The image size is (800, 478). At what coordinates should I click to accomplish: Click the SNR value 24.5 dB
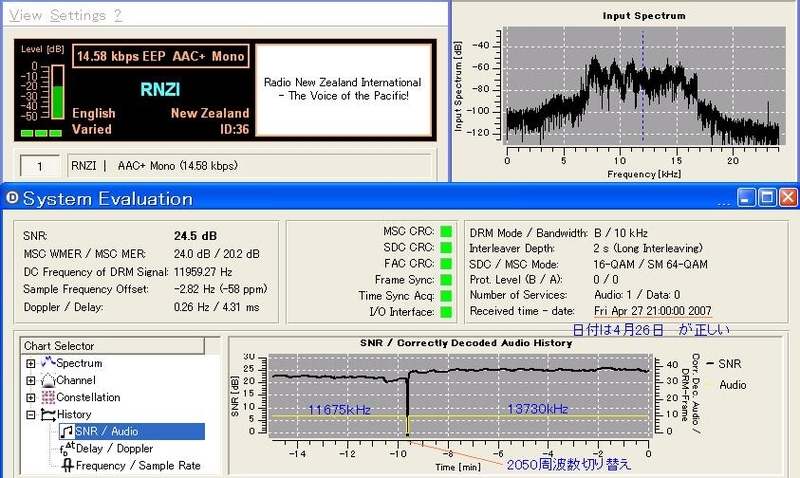[195, 236]
